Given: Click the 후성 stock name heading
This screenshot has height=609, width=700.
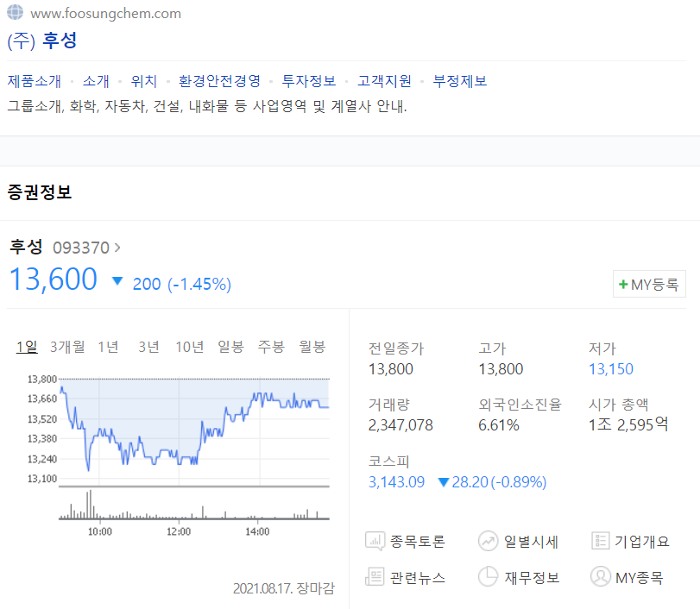Looking at the screenshot, I should coord(26,247).
